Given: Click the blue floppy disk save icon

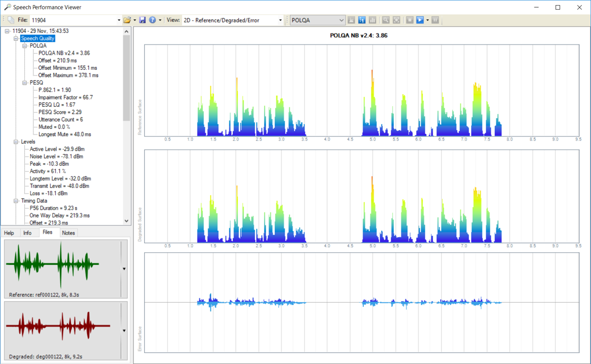Looking at the screenshot, I should (142, 20).
